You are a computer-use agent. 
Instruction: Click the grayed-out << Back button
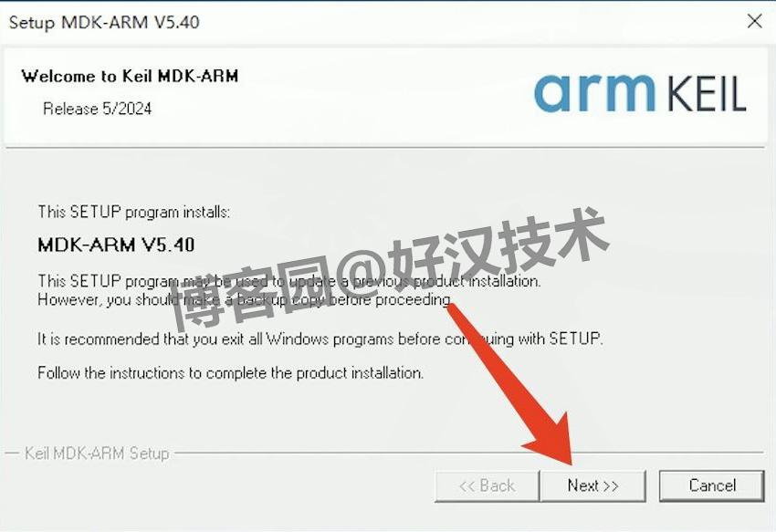click(487, 486)
